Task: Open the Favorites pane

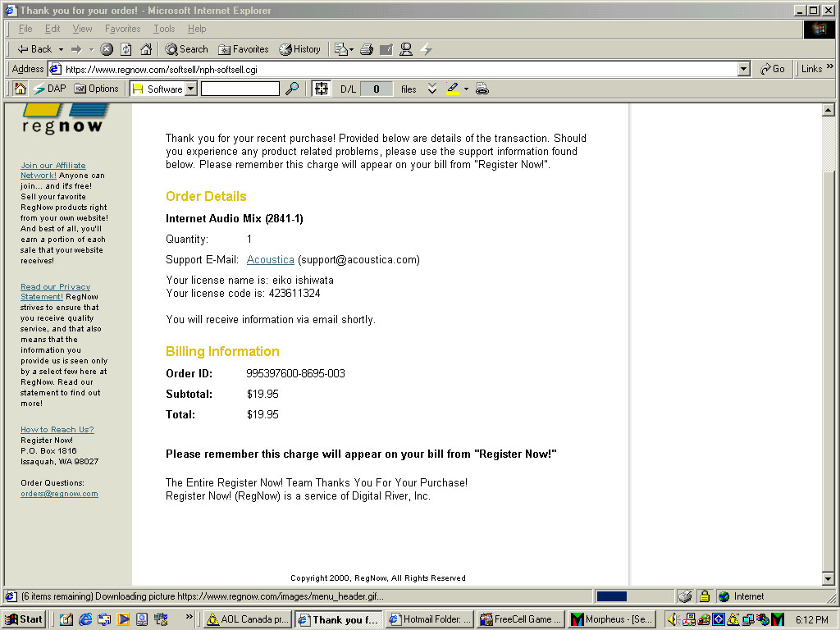Action: coord(243,49)
